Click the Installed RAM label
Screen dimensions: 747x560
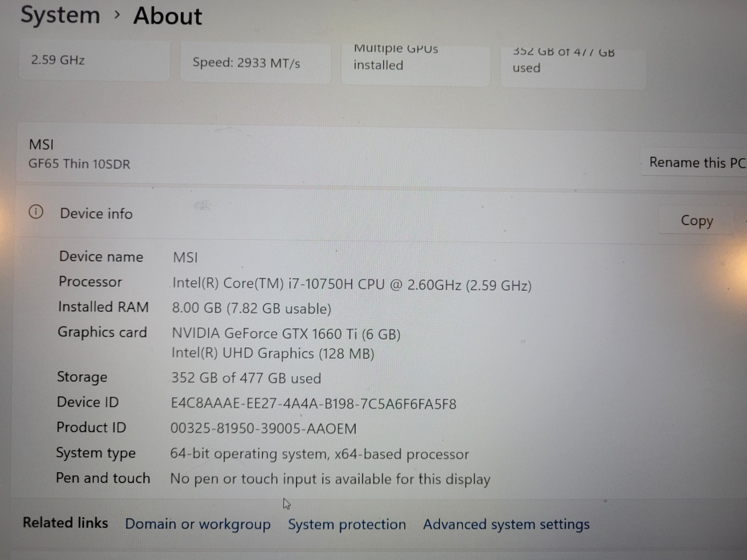point(103,307)
